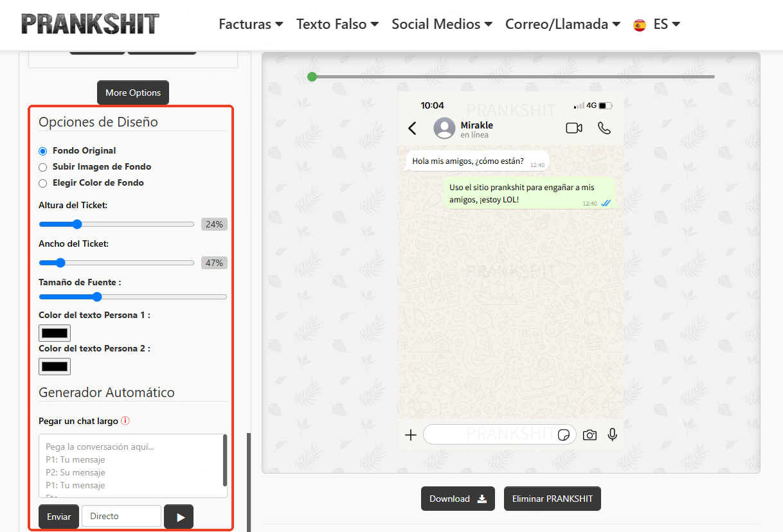Click the blue double-check read receipt
Screen dimensions: 783x532
tap(606, 203)
